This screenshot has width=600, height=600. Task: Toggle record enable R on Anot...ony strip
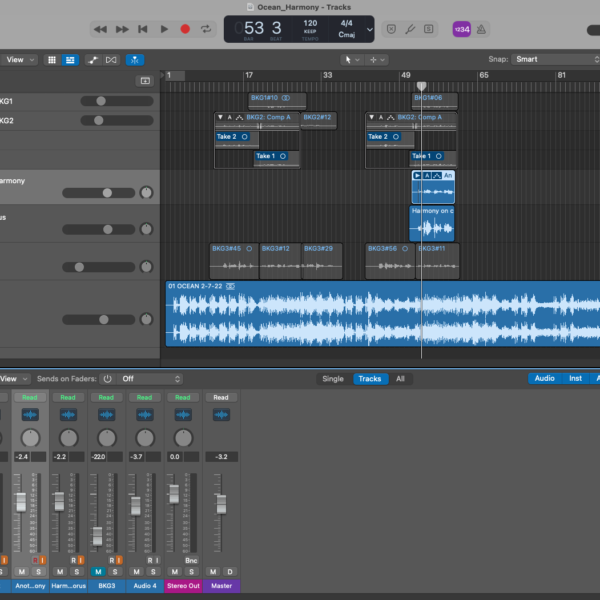tap(35, 561)
